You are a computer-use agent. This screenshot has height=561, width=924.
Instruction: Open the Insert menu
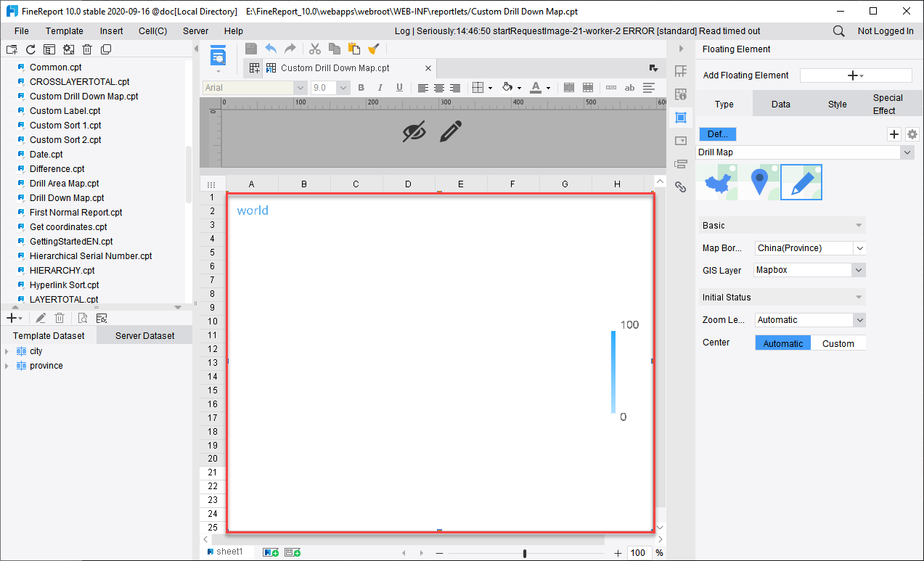111,31
